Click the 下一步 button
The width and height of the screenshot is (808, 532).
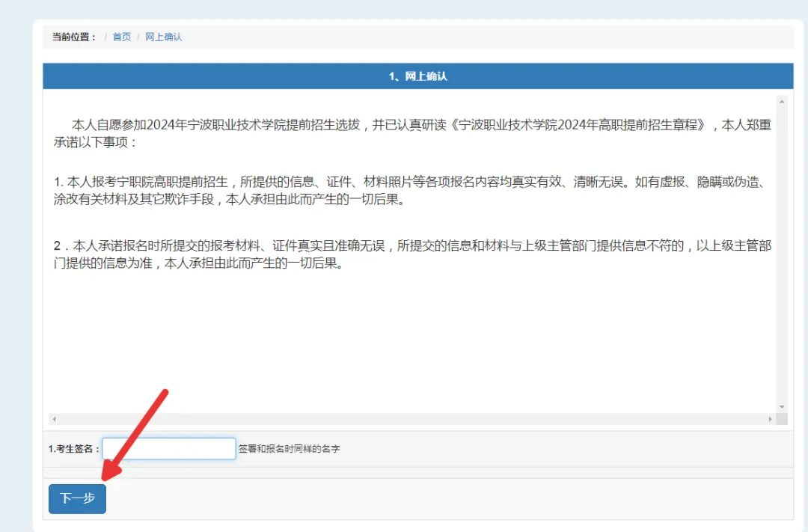tap(77, 498)
